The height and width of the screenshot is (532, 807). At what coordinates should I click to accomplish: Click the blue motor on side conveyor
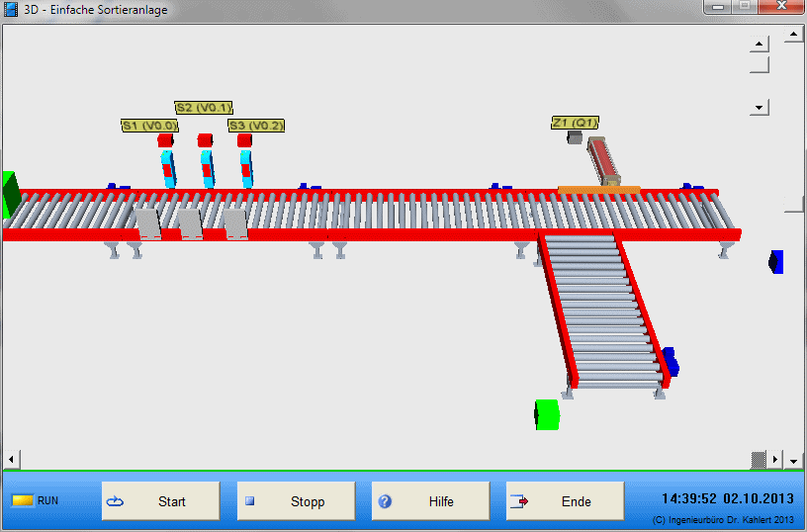[x=671, y=361]
